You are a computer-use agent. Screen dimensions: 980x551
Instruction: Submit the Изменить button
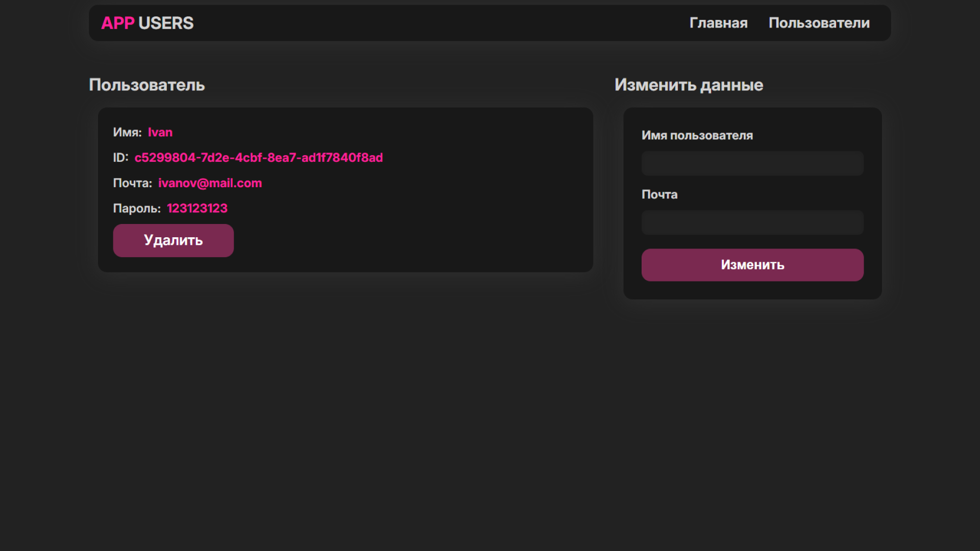tap(752, 265)
